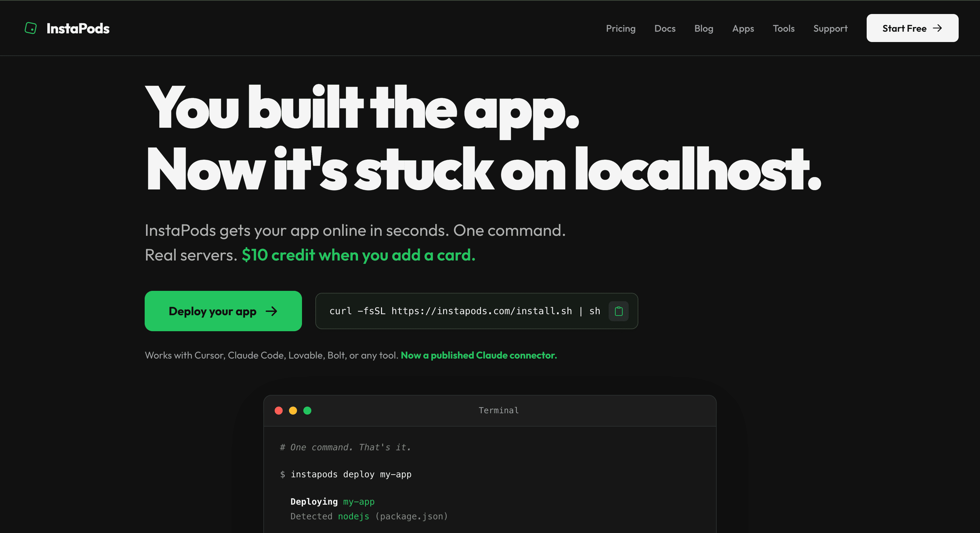Click the yellow dot in the Terminal window
Viewport: 980px width, 533px height.
(x=293, y=410)
